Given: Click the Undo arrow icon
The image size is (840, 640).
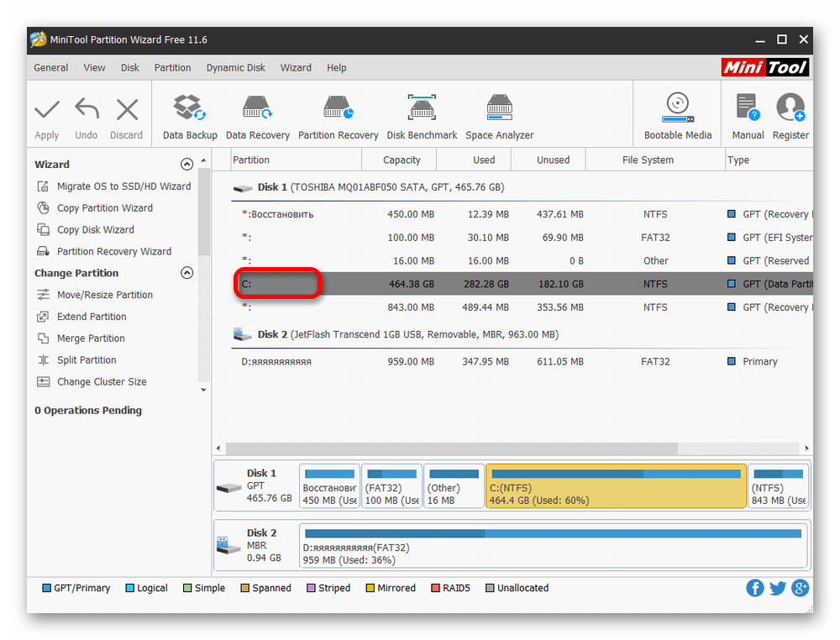Looking at the screenshot, I should point(87,108).
